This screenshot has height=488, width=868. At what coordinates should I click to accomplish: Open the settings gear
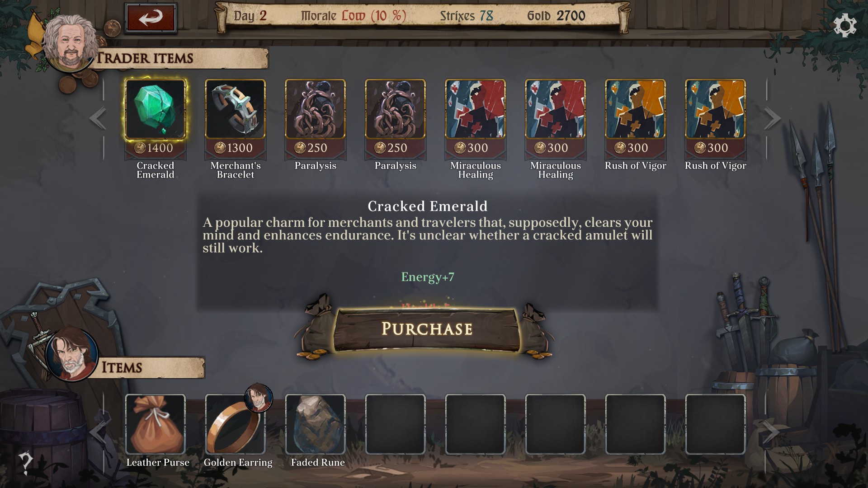(x=844, y=26)
